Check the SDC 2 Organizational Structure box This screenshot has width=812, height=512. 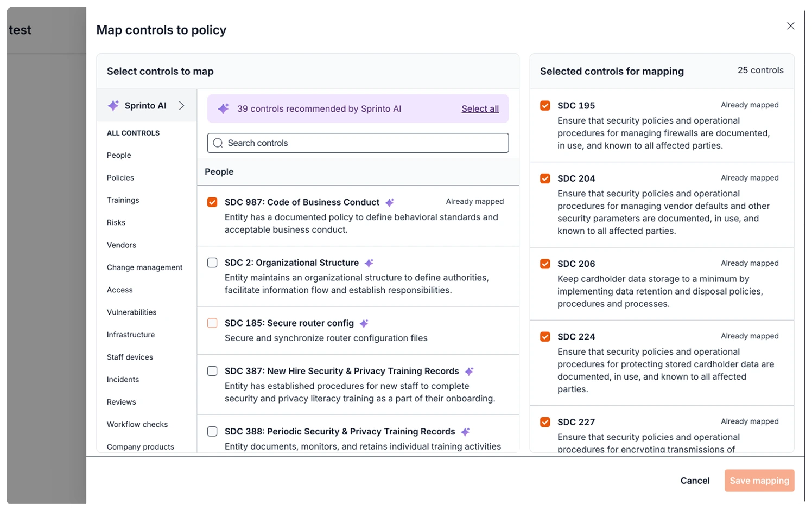click(x=212, y=263)
